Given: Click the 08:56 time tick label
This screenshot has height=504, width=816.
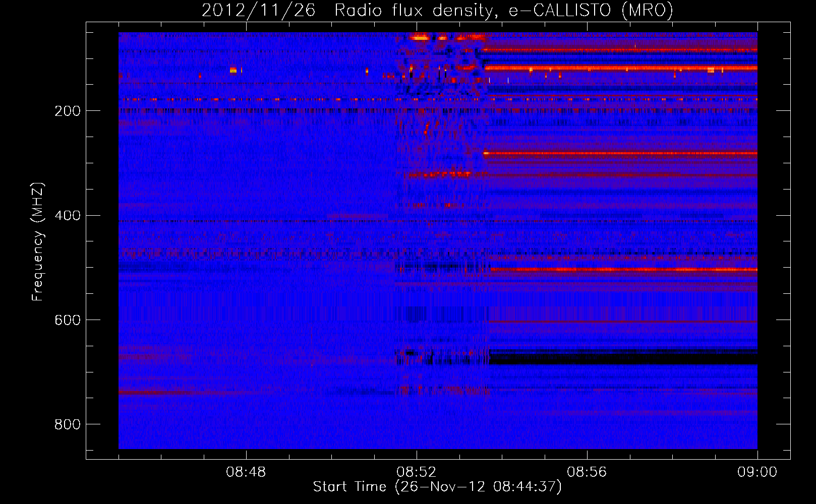Looking at the screenshot, I should [587, 472].
